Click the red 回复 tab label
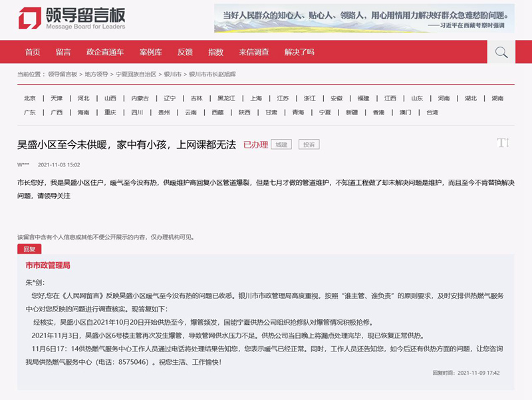The width and height of the screenshot is (532, 400). click(x=29, y=249)
